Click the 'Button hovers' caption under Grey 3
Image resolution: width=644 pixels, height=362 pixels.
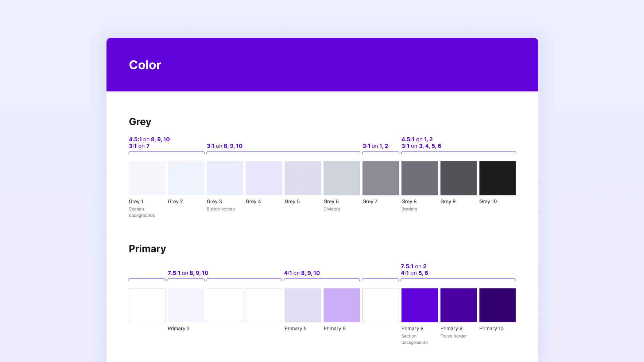[221, 209]
